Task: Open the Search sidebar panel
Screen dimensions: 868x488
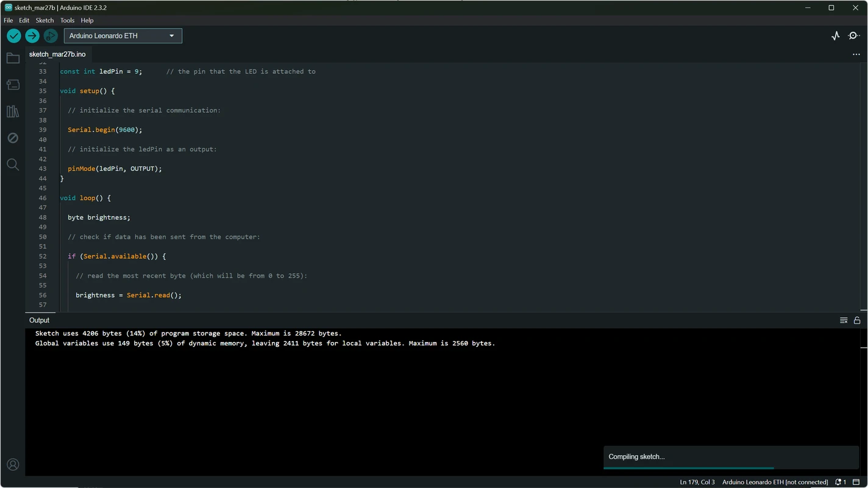Action: 13,165
